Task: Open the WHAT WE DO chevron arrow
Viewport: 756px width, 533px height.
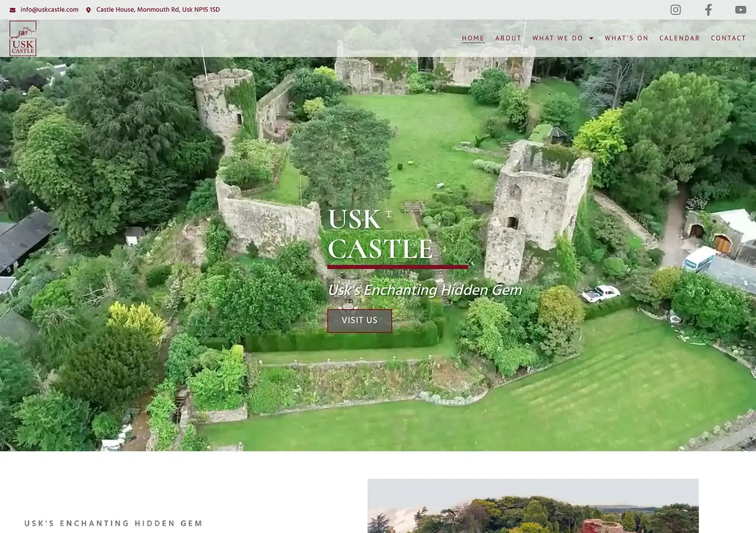Action: pyautogui.click(x=592, y=38)
